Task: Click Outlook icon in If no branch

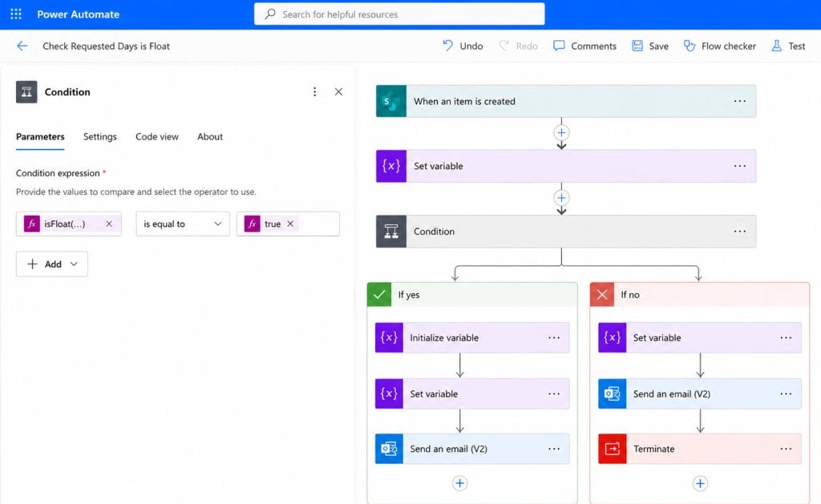Action: click(x=612, y=393)
